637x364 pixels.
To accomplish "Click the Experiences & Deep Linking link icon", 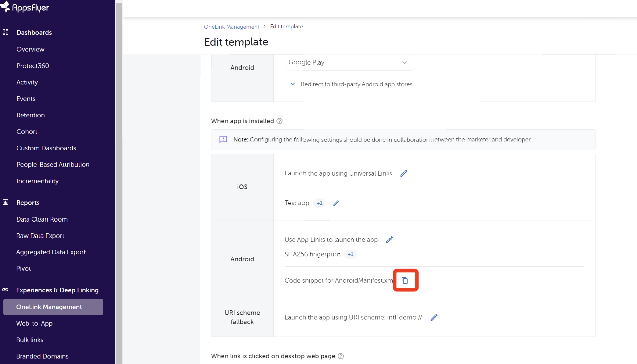I will 5,290.
